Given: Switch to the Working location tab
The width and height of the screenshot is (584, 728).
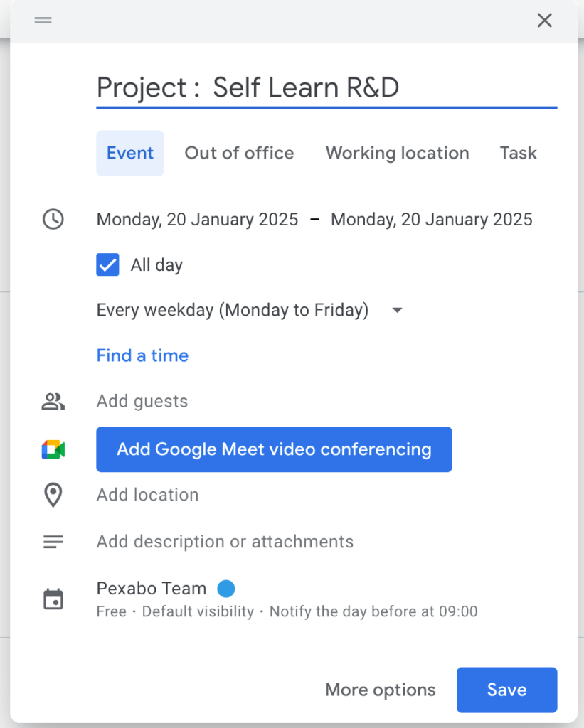Looking at the screenshot, I should tap(397, 154).
